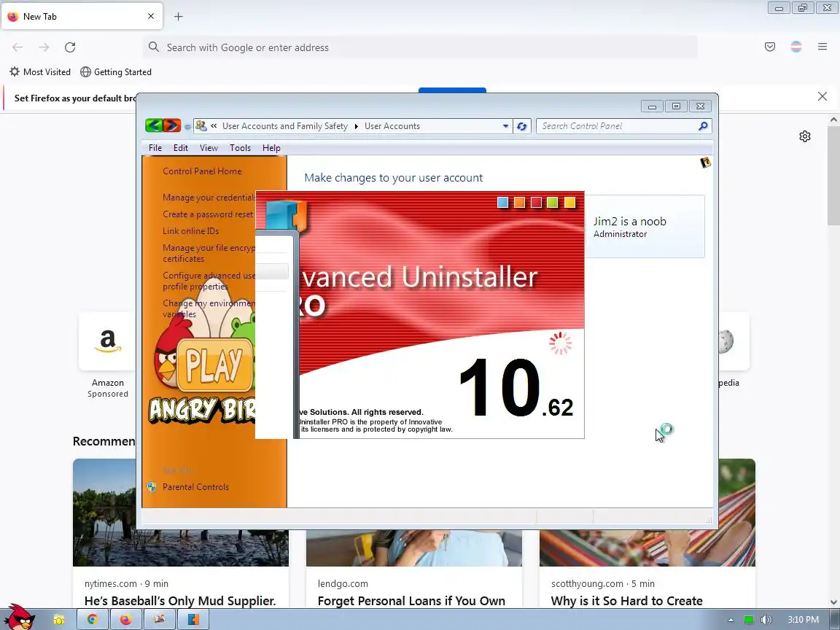Click refresh icon next to Control Panel address bar
840x630 pixels.
[522, 126]
